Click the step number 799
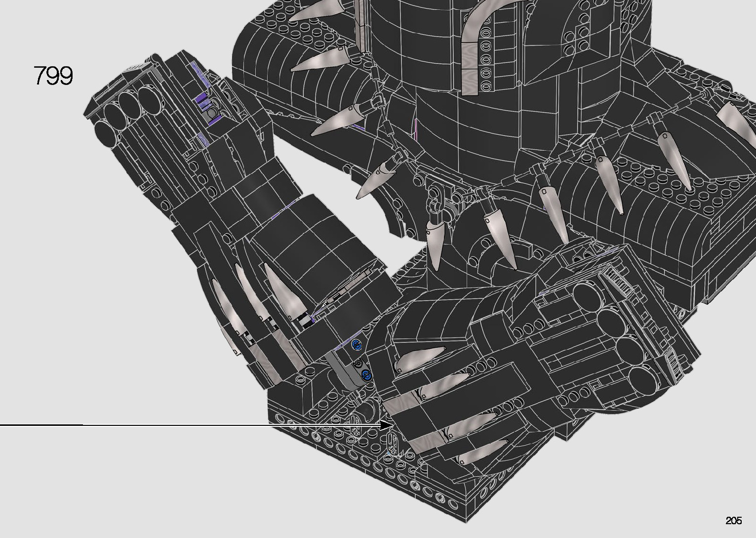The height and width of the screenshot is (538, 756). pyautogui.click(x=53, y=76)
